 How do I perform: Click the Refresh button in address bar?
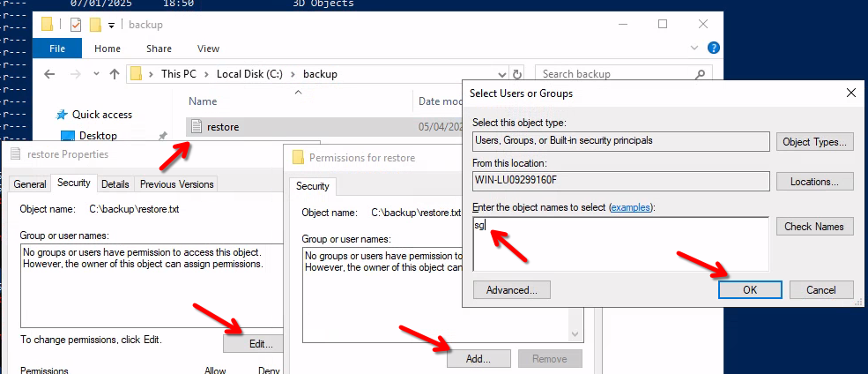(x=517, y=74)
